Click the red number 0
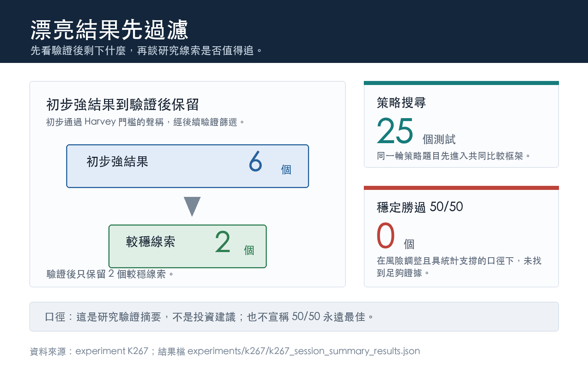This screenshot has width=588, height=368. coord(386,236)
